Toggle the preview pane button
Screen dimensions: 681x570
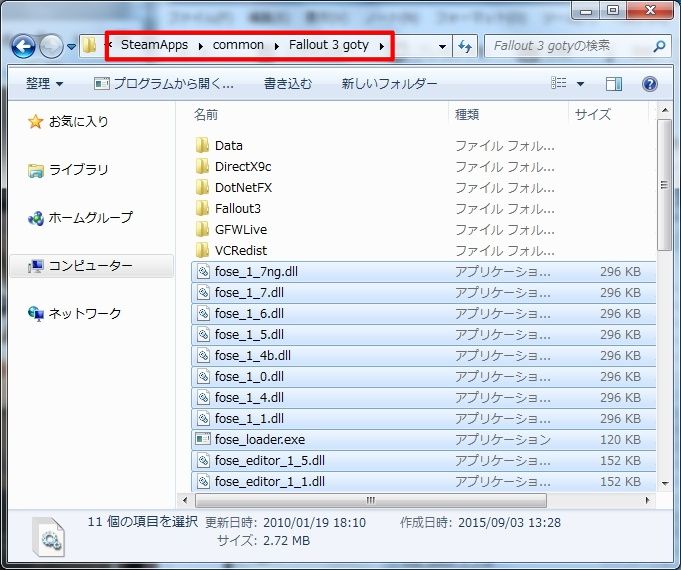point(614,83)
